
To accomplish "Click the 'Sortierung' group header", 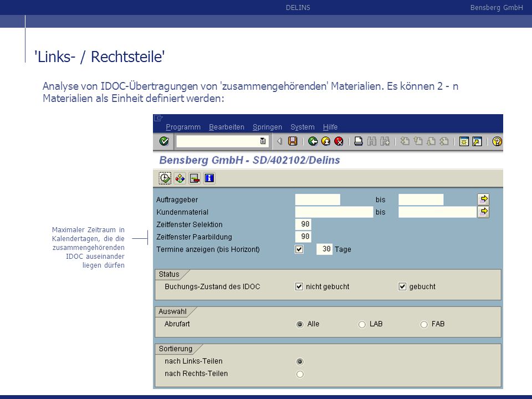I will (176, 349).
